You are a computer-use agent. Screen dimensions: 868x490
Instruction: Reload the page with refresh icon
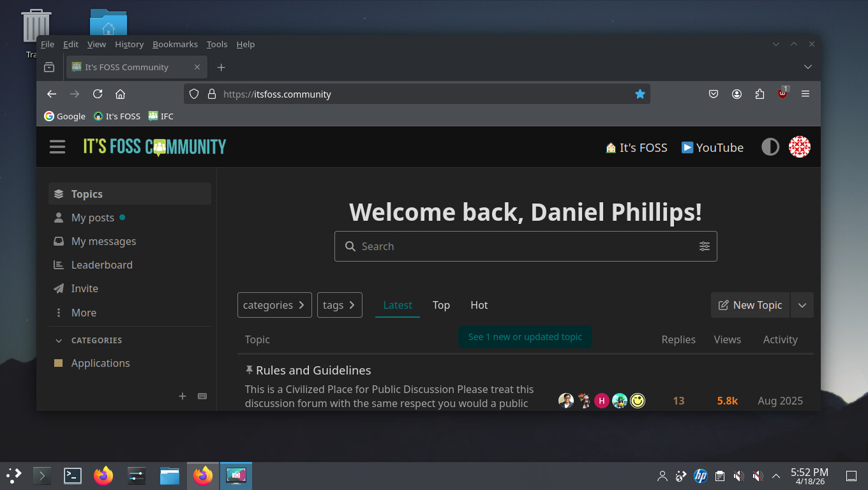click(x=98, y=94)
